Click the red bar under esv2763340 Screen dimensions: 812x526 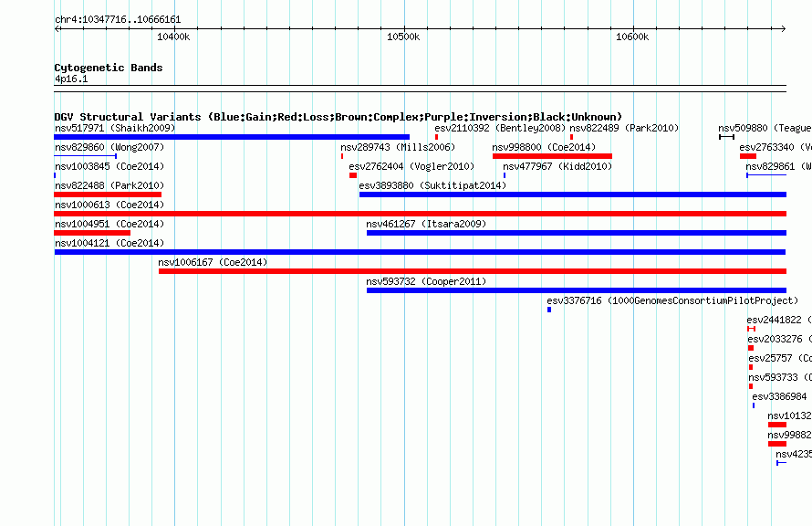click(748, 156)
